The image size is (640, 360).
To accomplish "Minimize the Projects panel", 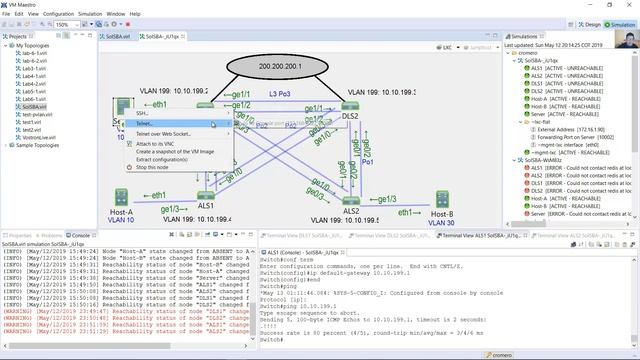I will 82,36.
